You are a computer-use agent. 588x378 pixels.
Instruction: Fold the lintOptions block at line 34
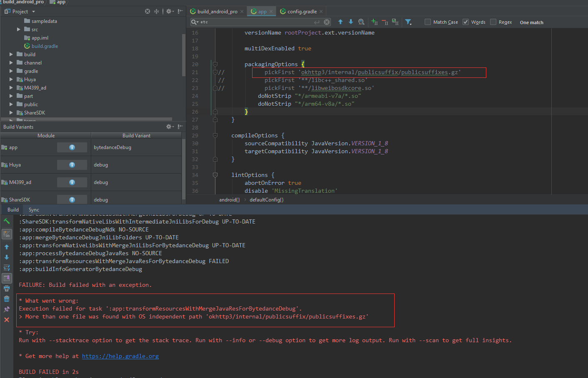pyautogui.click(x=215, y=175)
